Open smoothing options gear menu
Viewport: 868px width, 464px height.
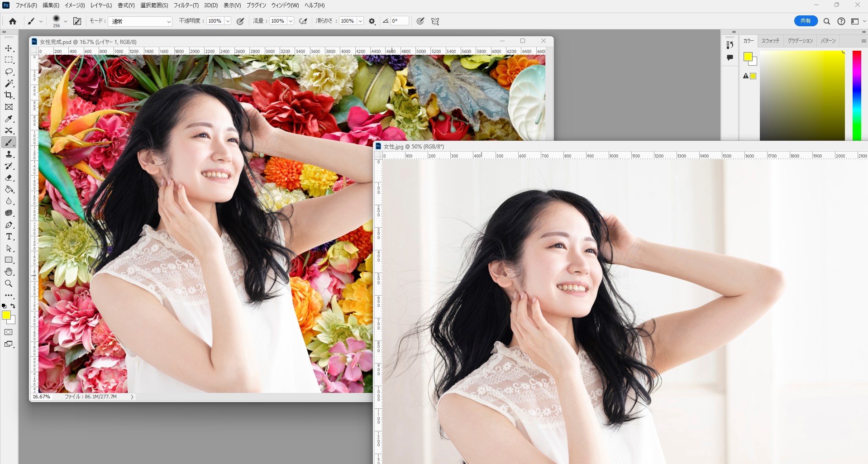372,21
